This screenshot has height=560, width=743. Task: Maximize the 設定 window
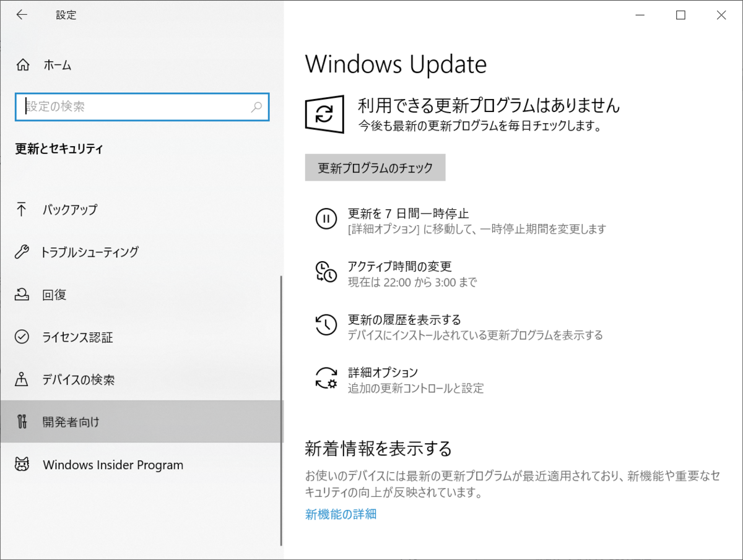(x=680, y=15)
